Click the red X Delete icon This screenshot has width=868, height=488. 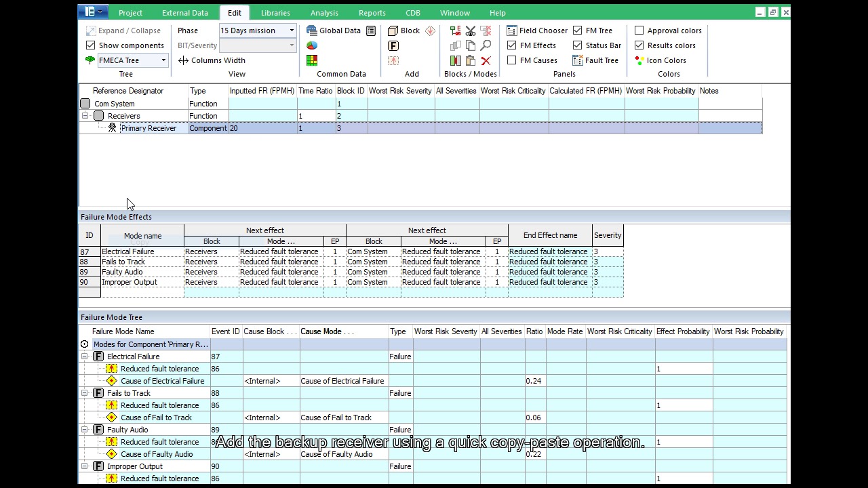(x=486, y=61)
